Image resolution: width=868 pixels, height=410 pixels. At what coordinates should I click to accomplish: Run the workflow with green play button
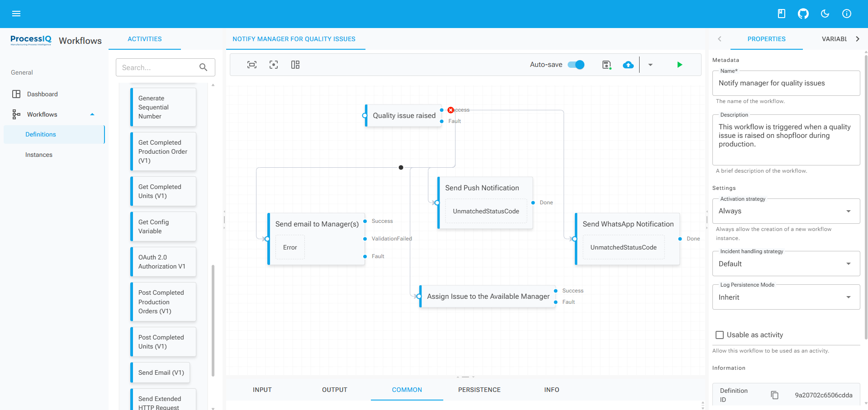point(679,65)
